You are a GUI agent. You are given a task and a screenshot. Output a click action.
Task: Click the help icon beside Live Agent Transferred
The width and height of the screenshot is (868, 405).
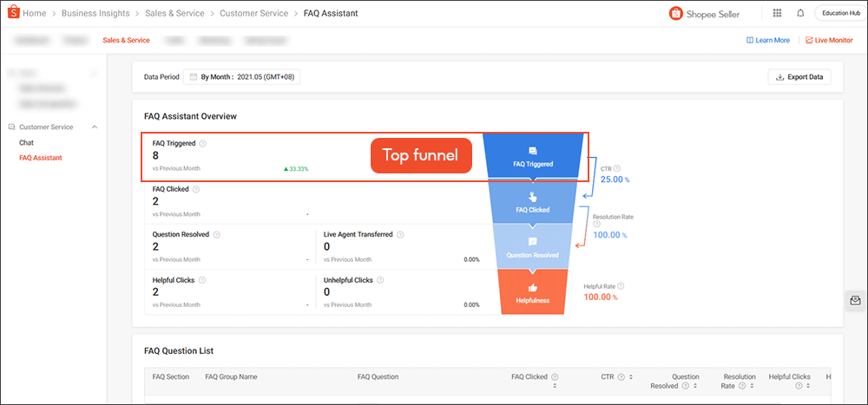click(399, 235)
